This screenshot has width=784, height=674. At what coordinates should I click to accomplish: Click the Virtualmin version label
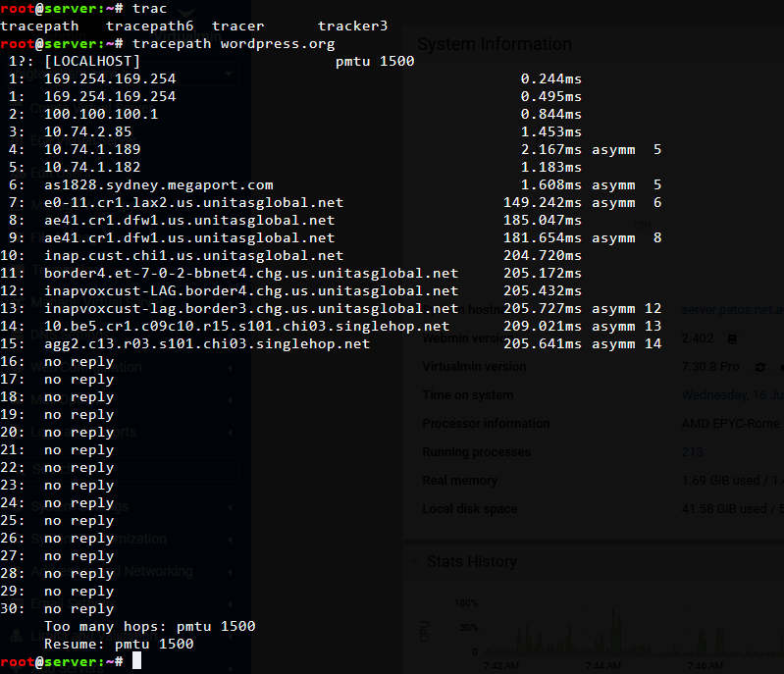[474, 367]
